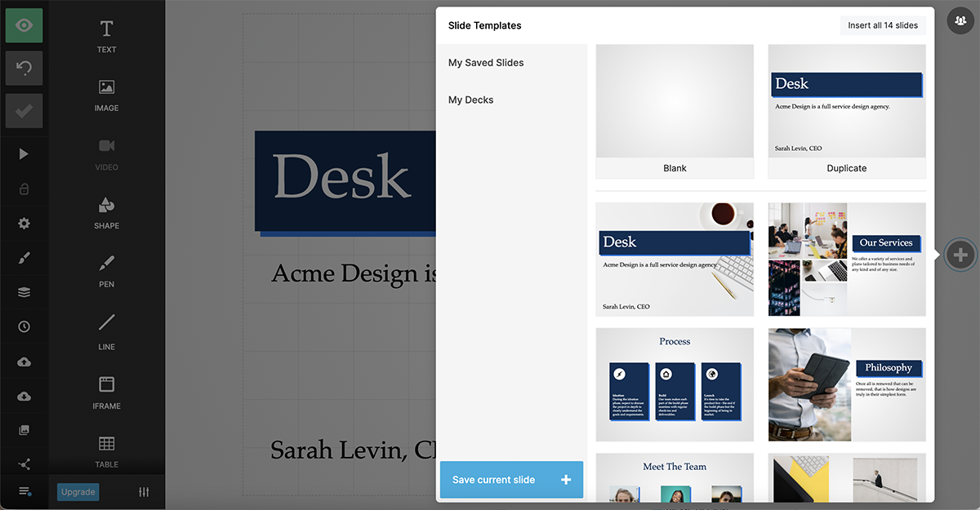Open the stacked layers slides icon
Screen dimensions: 980x510
(24, 293)
